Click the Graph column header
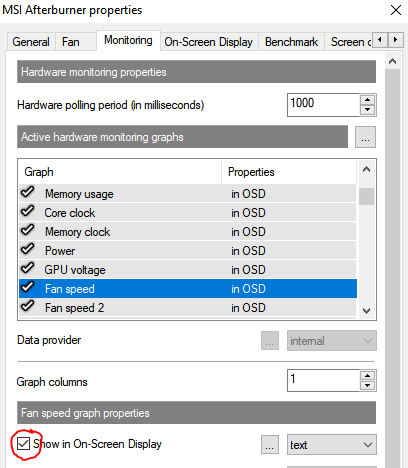The width and height of the screenshot is (408, 468). (x=120, y=172)
